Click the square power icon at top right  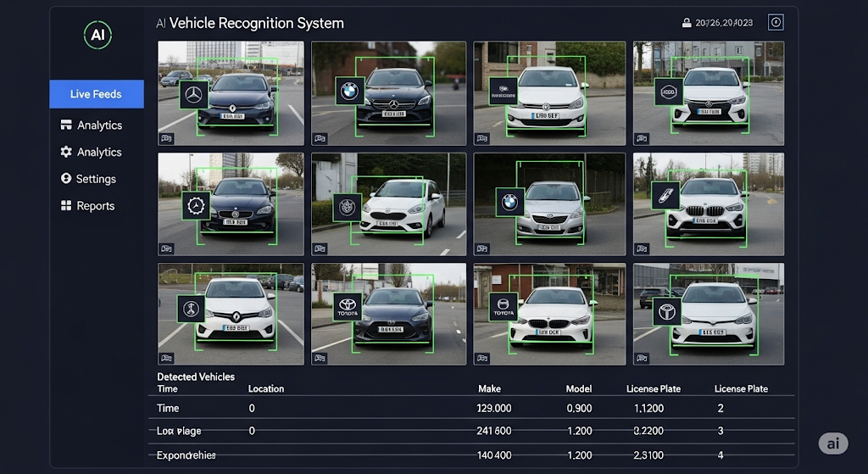click(x=776, y=22)
